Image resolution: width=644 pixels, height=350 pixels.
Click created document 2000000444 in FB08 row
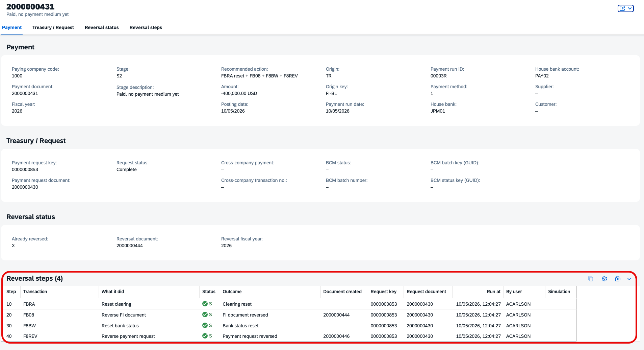[x=336, y=315]
